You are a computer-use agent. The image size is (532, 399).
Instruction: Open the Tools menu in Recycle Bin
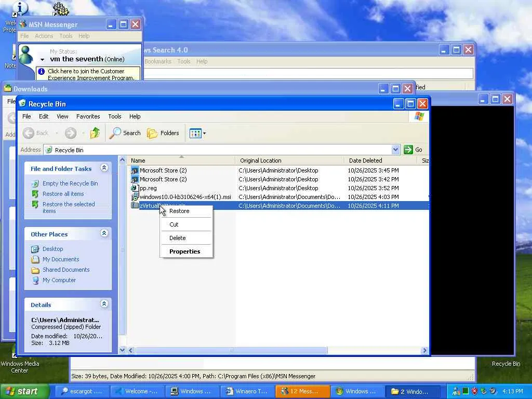click(x=115, y=116)
